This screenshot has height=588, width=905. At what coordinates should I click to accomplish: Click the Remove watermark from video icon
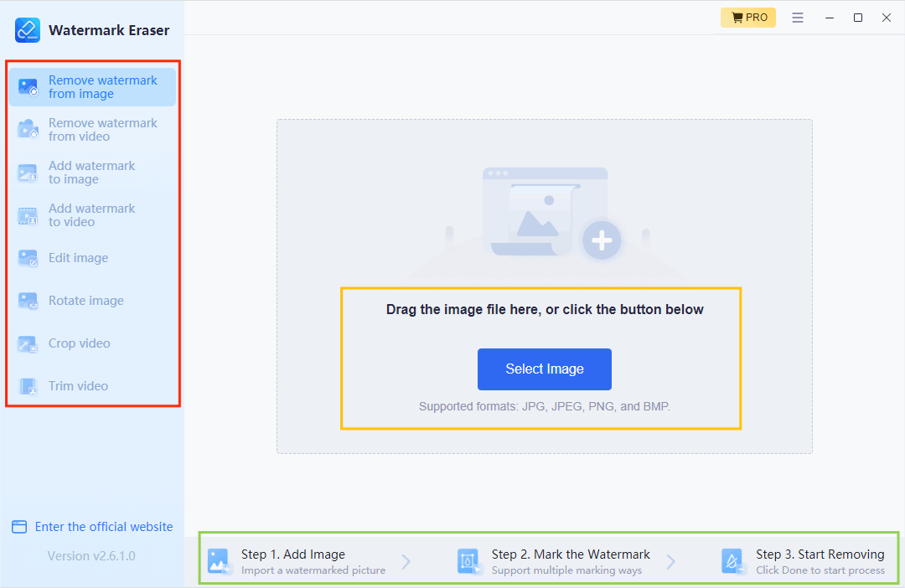[x=28, y=130]
